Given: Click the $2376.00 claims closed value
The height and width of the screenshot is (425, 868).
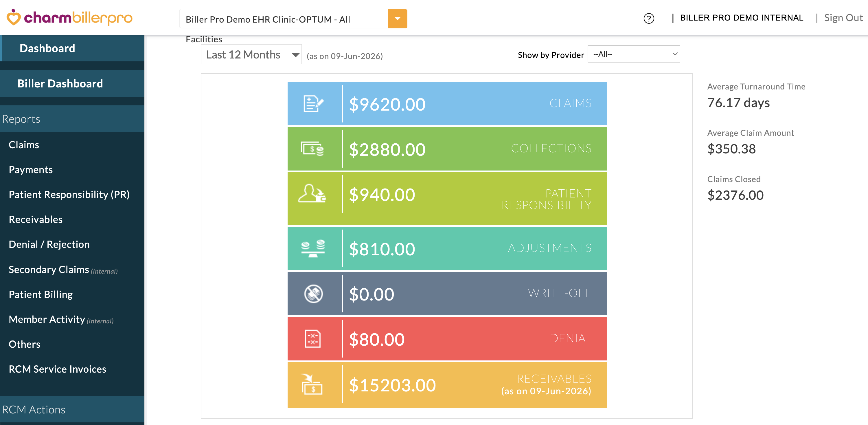Looking at the screenshot, I should 735,195.
